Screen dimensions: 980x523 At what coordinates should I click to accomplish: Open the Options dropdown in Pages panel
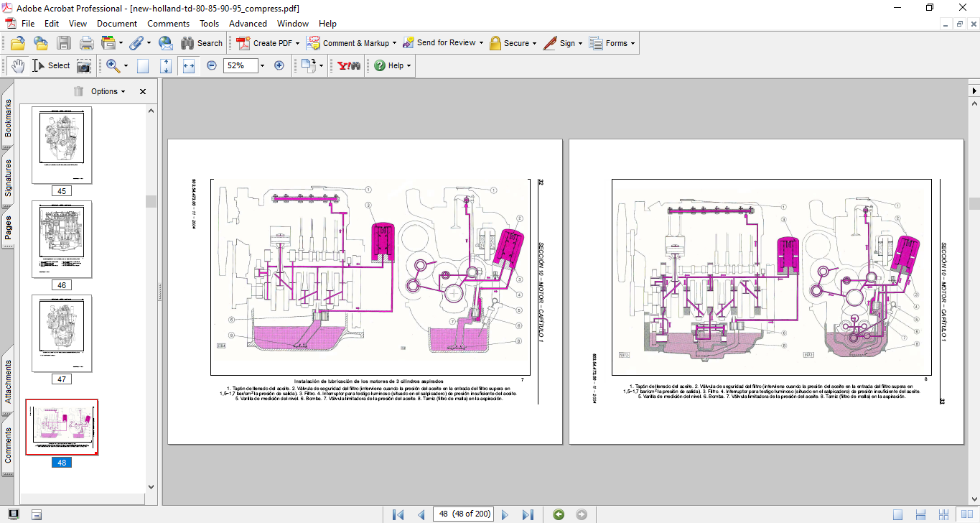(108, 91)
